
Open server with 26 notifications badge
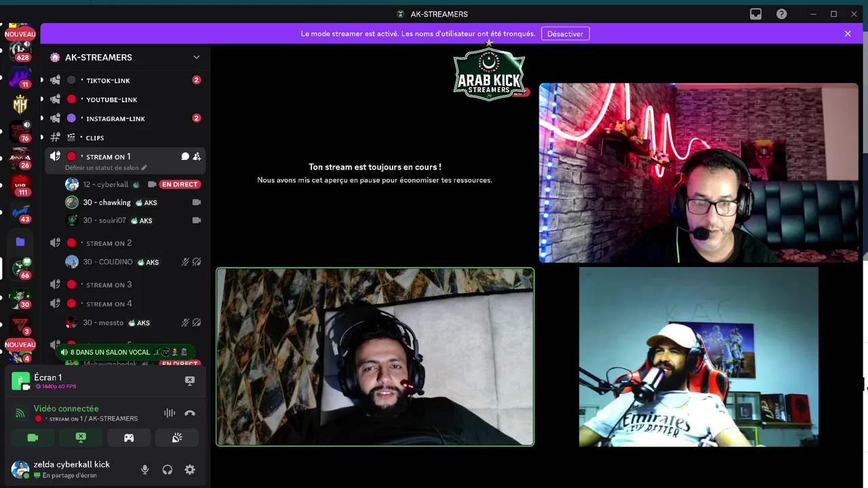[x=20, y=158]
